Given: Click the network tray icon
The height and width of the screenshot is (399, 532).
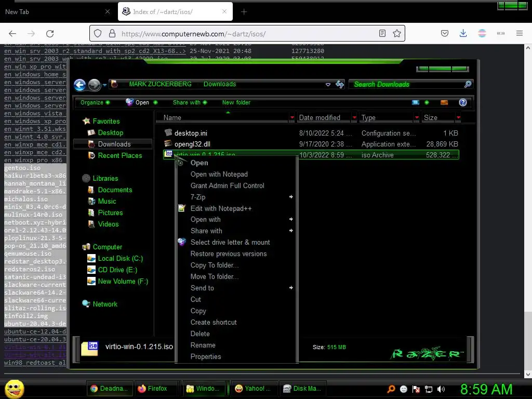Looking at the screenshot, I should tap(429, 389).
